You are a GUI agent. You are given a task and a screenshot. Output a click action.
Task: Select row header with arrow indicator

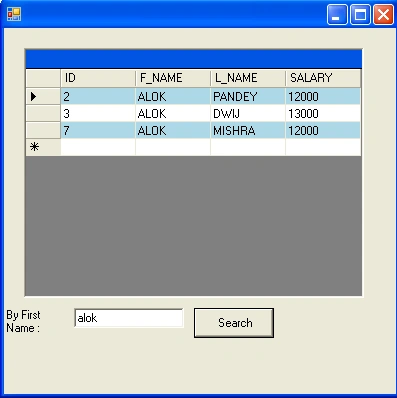(x=43, y=97)
